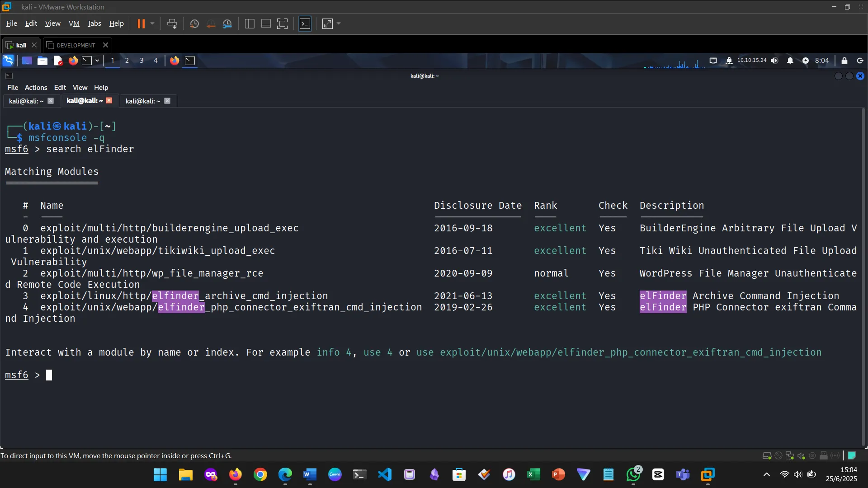Click the VMware pause VM button
This screenshot has height=488, width=868.
click(141, 24)
